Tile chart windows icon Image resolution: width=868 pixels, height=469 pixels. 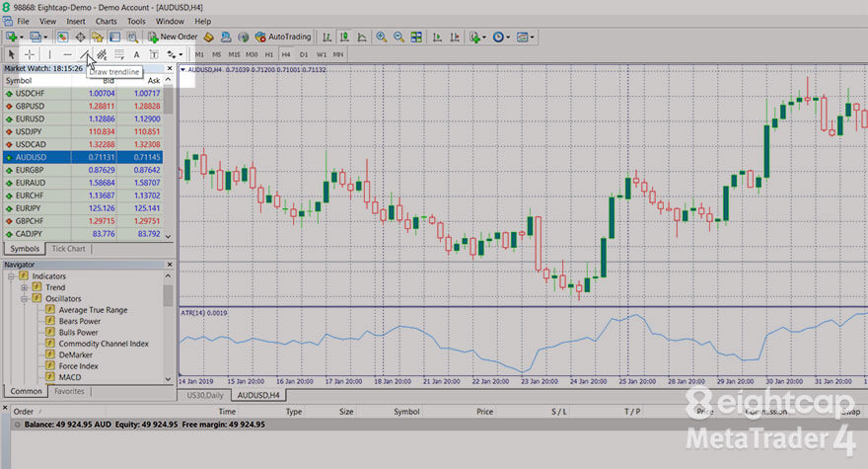point(416,38)
